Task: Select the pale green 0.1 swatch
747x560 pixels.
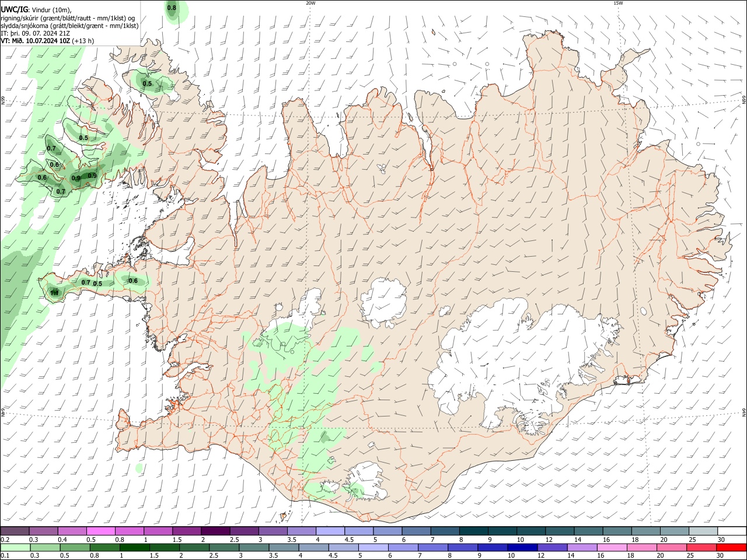Action: (15, 547)
